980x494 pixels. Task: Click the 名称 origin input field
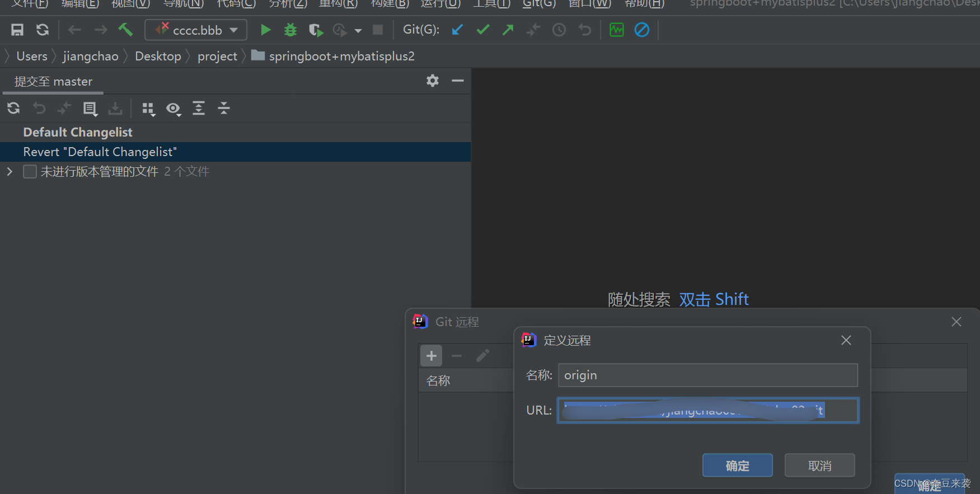tap(708, 375)
